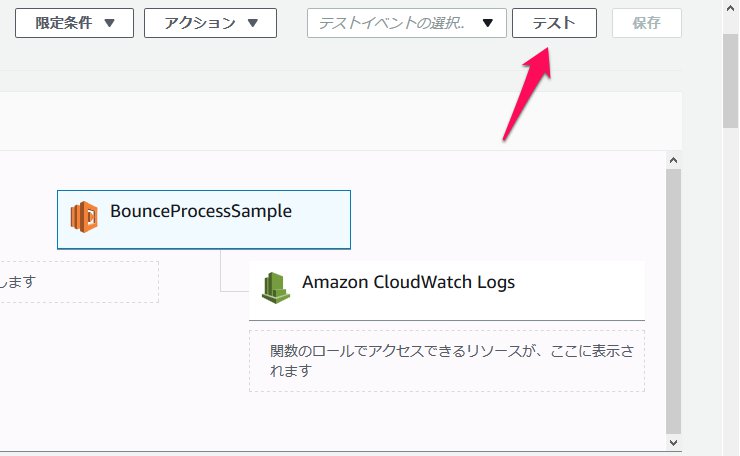Select the BounceProcessSample function name
The width and height of the screenshot is (740, 456).
[201, 211]
